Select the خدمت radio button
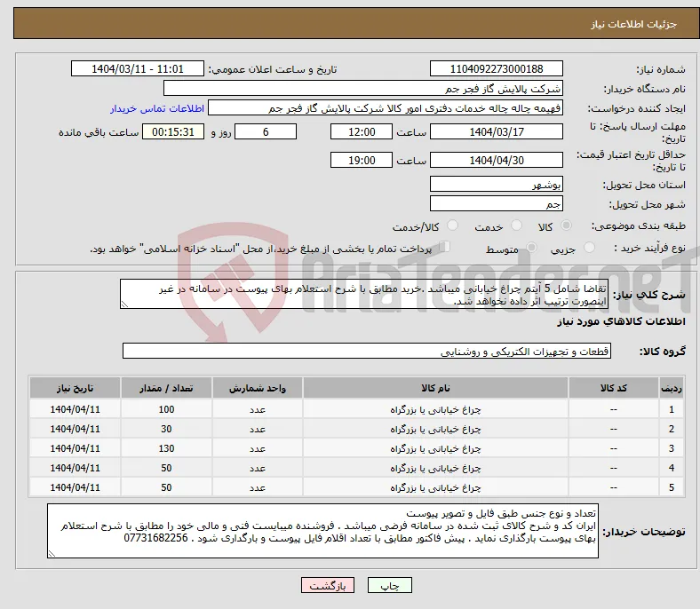This screenshot has height=609, width=700. pyautogui.click(x=516, y=225)
